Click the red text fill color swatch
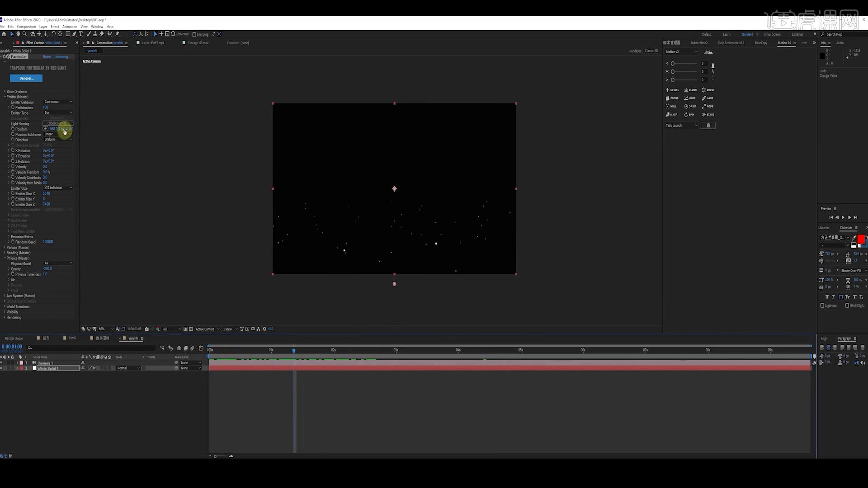Viewport: 868px width, 488px height. coord(861,238)
